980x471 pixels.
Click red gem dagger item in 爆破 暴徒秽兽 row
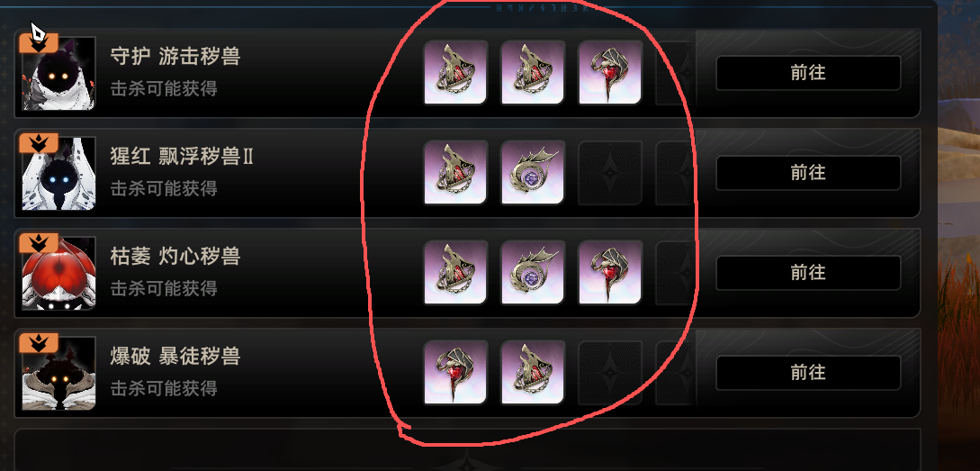[x=455, y=373]
